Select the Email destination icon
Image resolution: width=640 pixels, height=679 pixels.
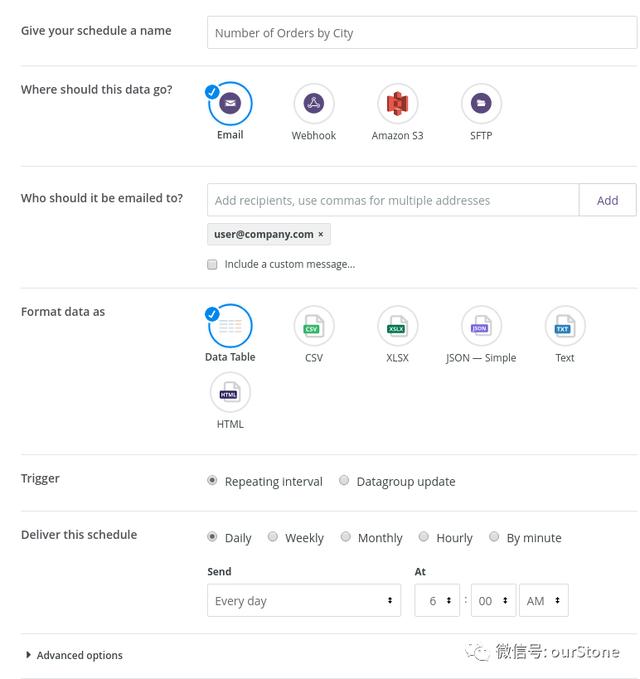(x=230, y=103)
